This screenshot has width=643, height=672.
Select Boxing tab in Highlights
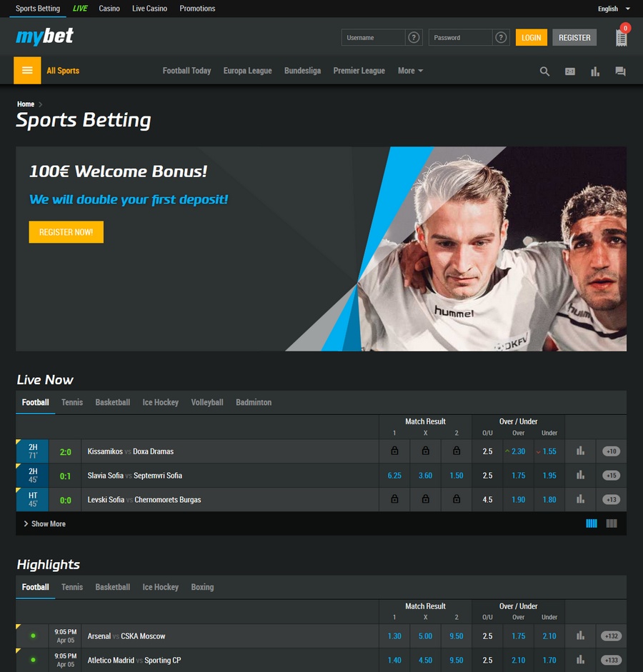coord(202,587)
